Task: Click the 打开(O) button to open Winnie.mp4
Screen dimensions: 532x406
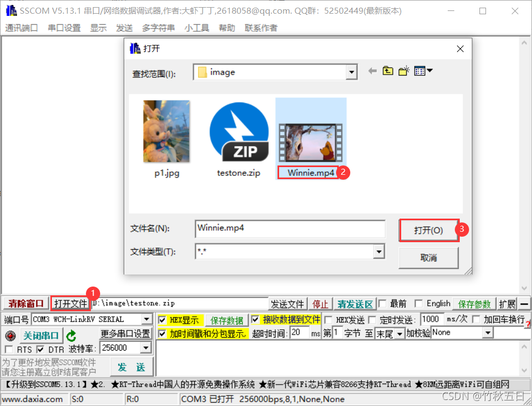Action: (429, 230)
